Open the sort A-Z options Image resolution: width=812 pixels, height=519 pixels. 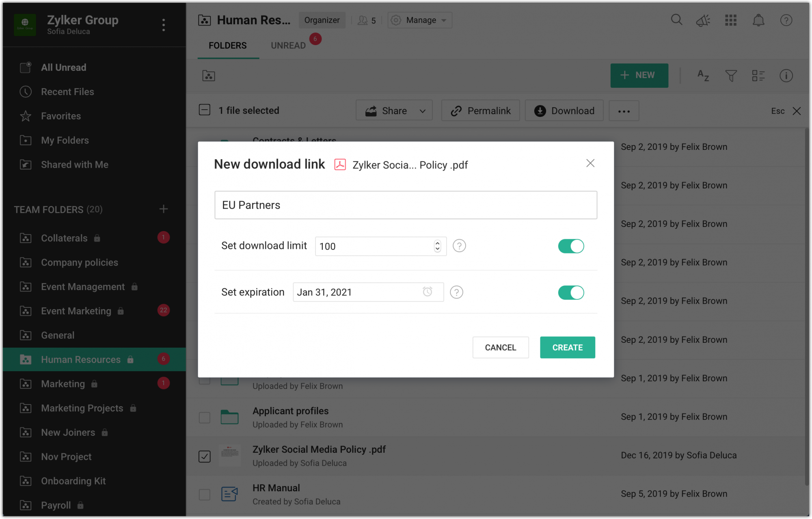coord(703,76)
